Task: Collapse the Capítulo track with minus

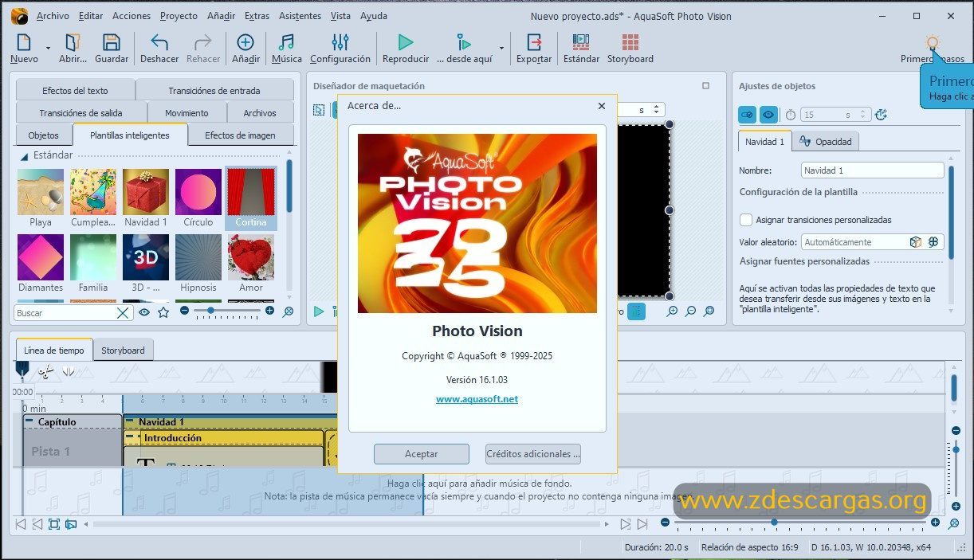Action: (x=29, y=421)
